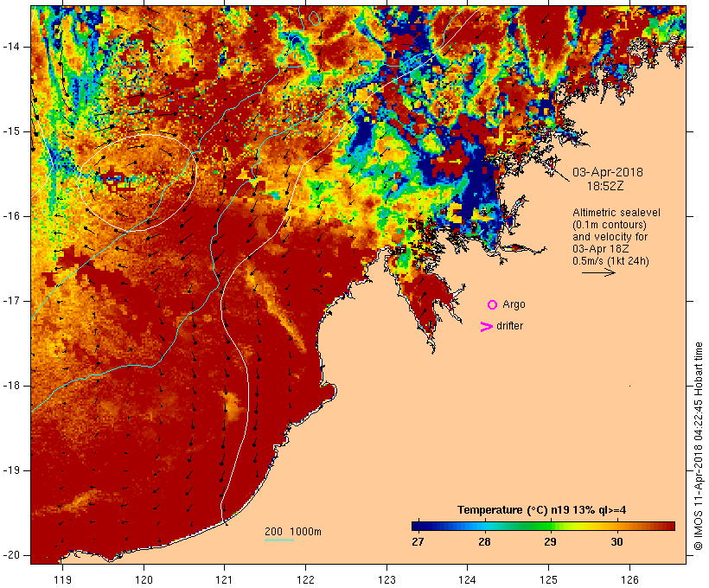Click latitude axis label '-20'
The width and height of the screenshot is (709, 588).
[x=11, y=555]
